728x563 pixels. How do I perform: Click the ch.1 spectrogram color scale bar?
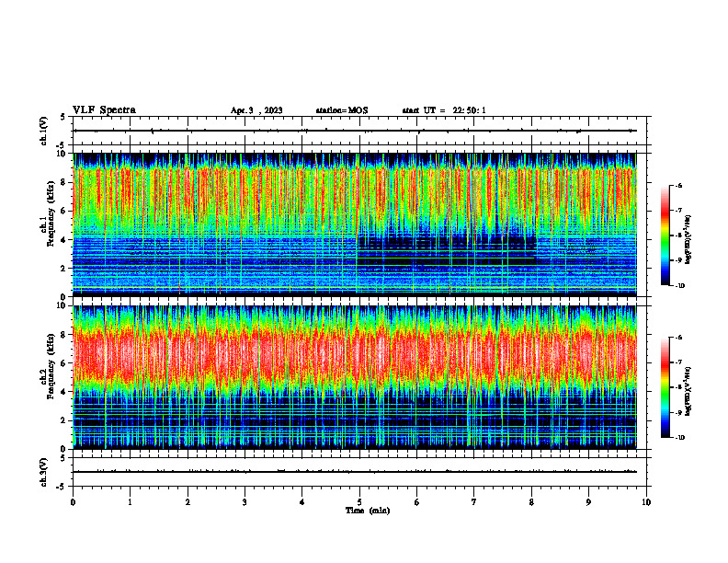(x=665, y=236)
